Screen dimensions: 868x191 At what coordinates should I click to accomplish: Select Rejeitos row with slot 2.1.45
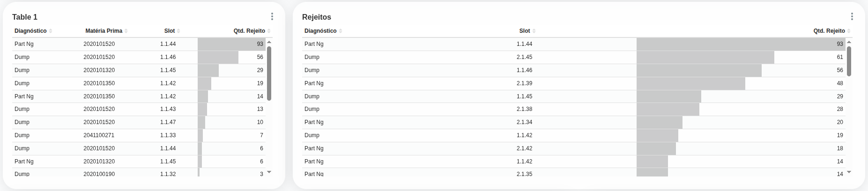[524, 57]
